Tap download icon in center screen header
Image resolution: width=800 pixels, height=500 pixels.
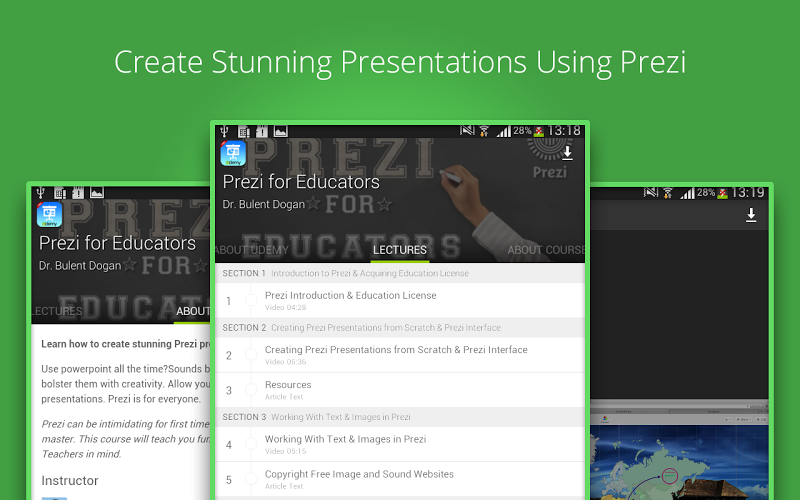(567, 153)
